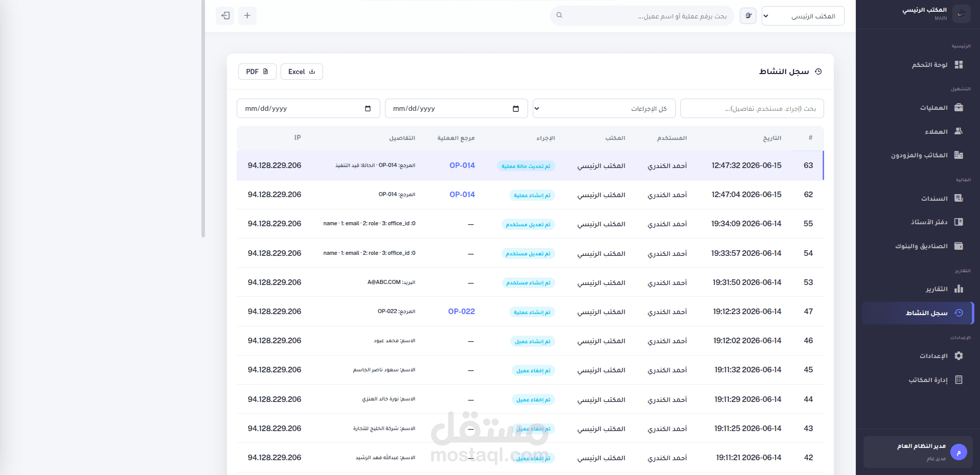Open the ledger (دفتر الأستاذ) icon
This screenshot has height=475, width=980.
coord(959,222)
